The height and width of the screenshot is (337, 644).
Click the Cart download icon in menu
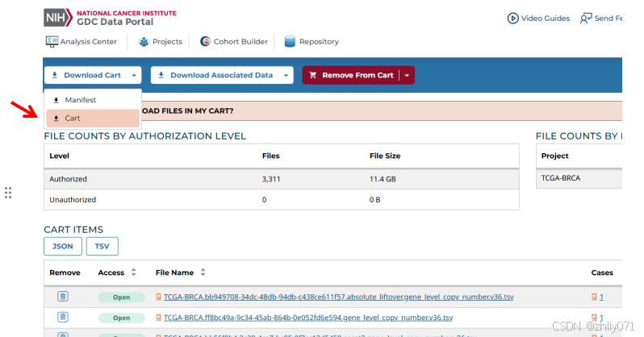click(56, 119)
